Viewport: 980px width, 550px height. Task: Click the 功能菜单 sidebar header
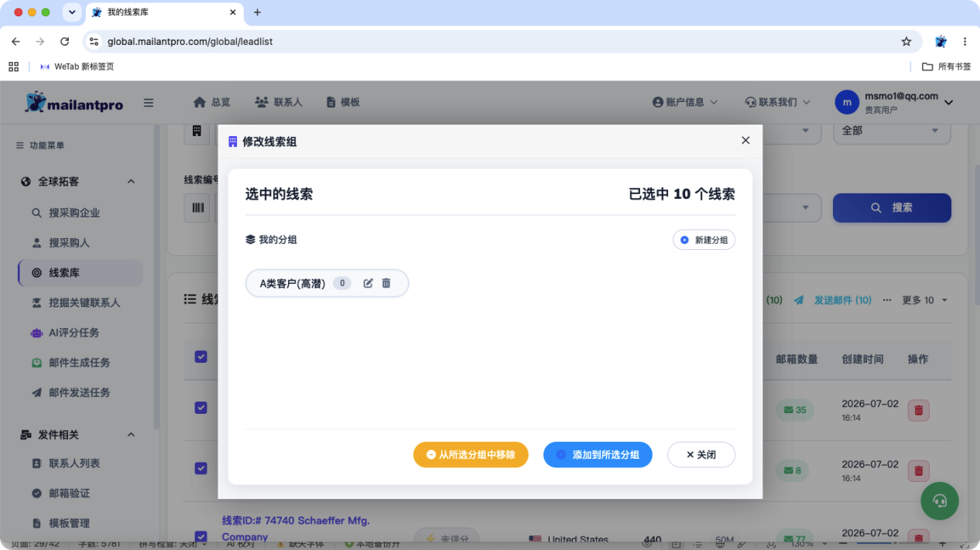(x=40, y=145)
